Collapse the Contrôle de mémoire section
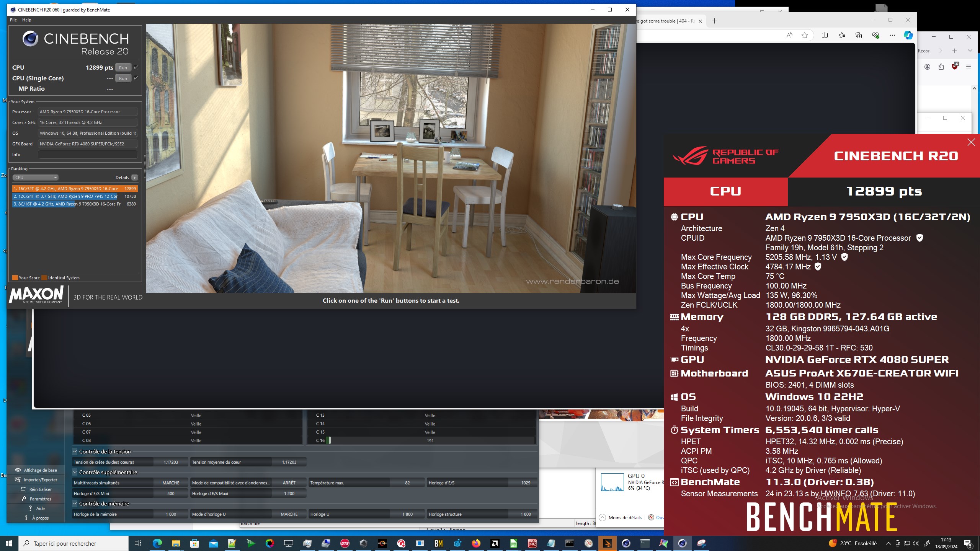Screen dimensions: 980x551 click(x=75, y=504)
